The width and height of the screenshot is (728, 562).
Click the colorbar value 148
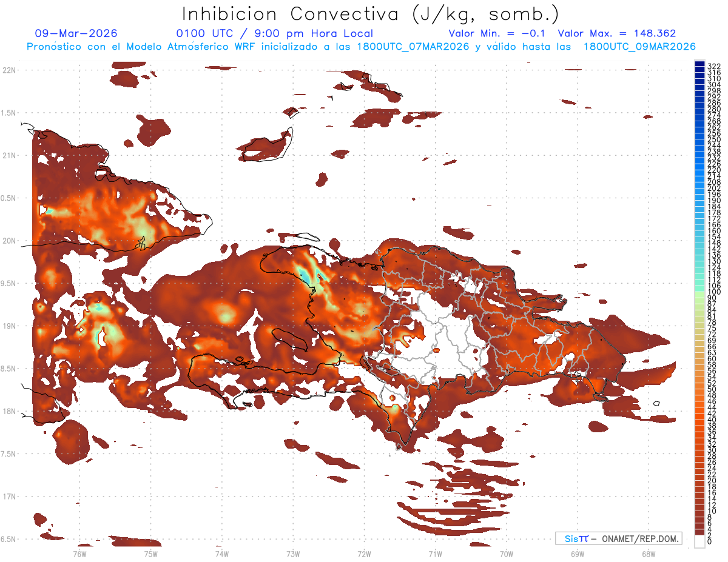(x=713, y=243)
